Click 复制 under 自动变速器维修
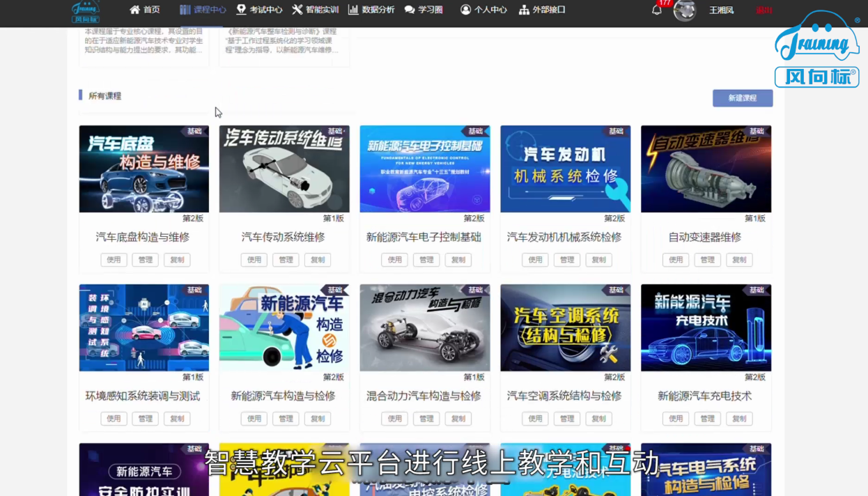The image size is (868, 496). coord(739,259)
